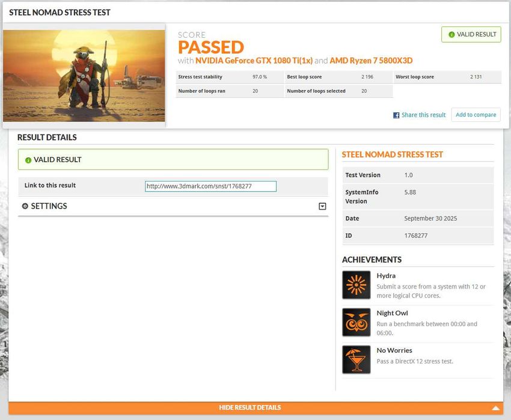Click green info icon in Result Details valid banner
Viewport: 511px width, 420px height.
click(x=28, y=160)
